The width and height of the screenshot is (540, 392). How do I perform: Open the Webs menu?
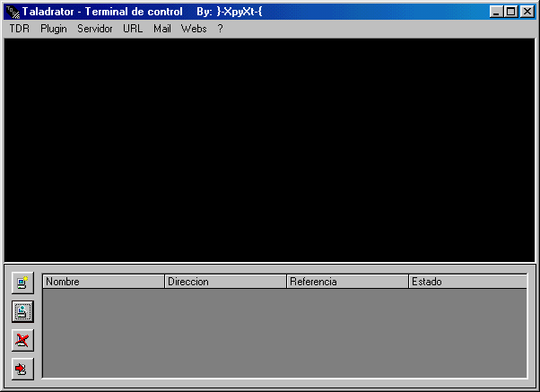(x=194, y=29)
